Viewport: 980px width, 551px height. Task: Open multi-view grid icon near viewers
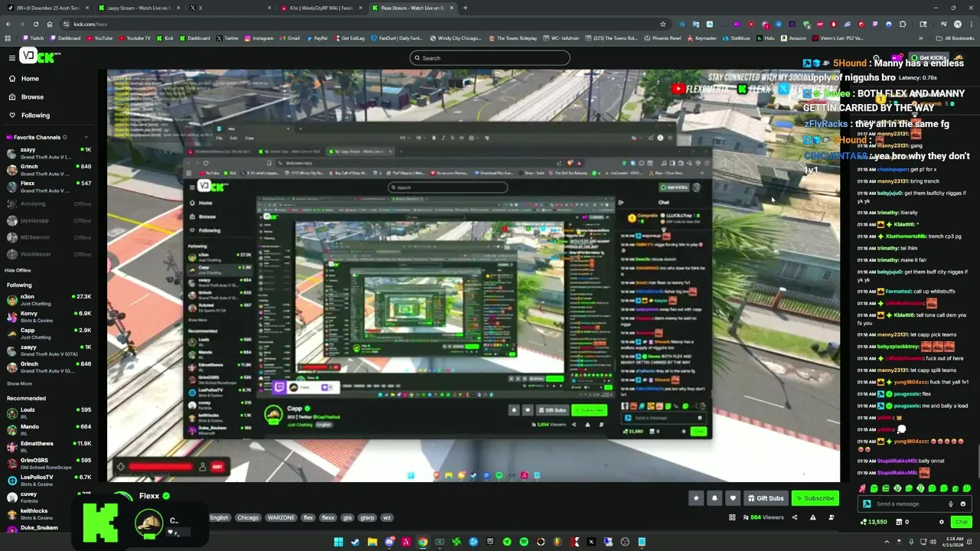732,517
